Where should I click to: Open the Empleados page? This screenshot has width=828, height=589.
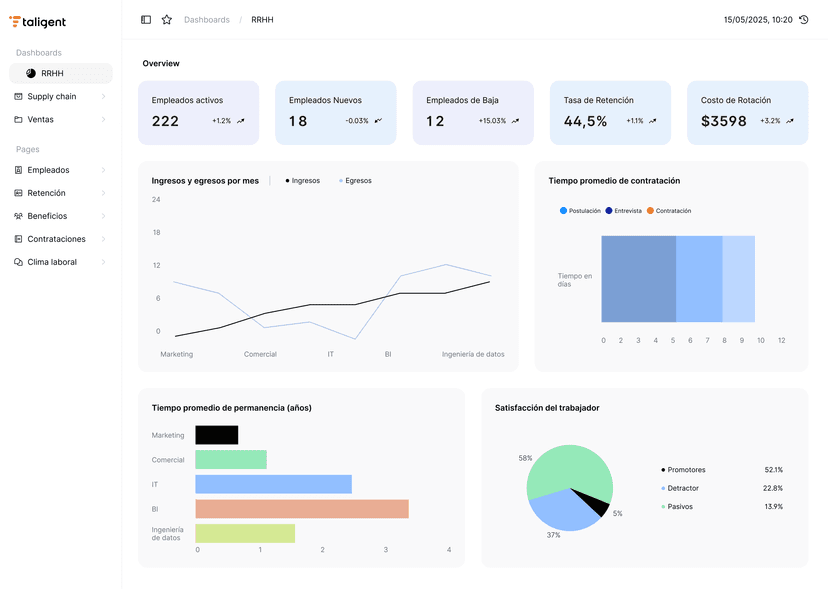point(51,169)
